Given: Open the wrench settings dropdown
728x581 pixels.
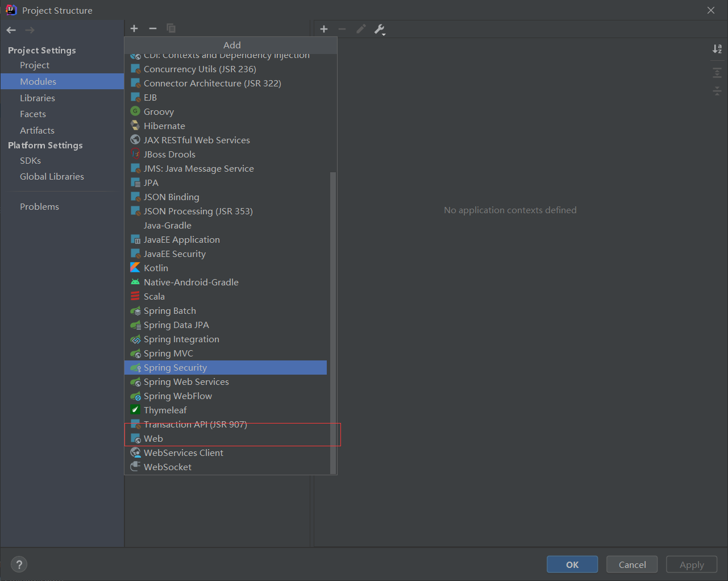Looking at the screenshot, I should point(380,30).
